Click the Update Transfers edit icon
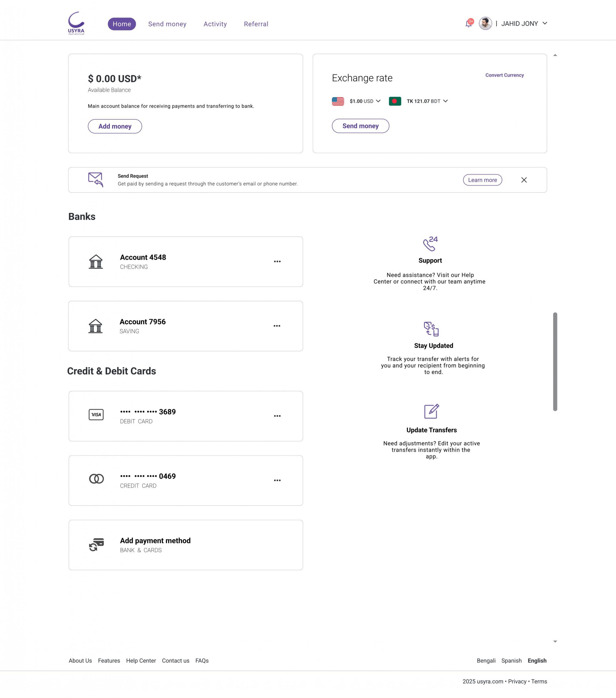 tap(431, 411)
